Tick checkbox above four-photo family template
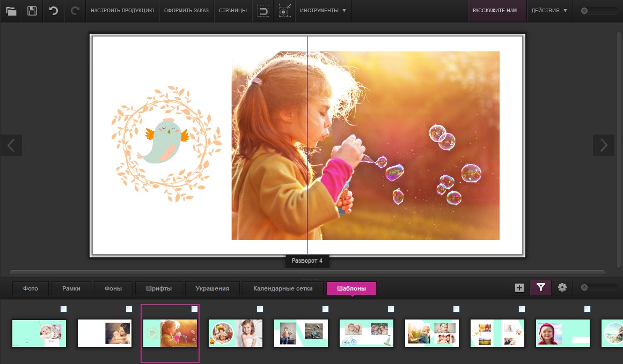The width and height of the screenshot is (623, 364). pos(456,309)
